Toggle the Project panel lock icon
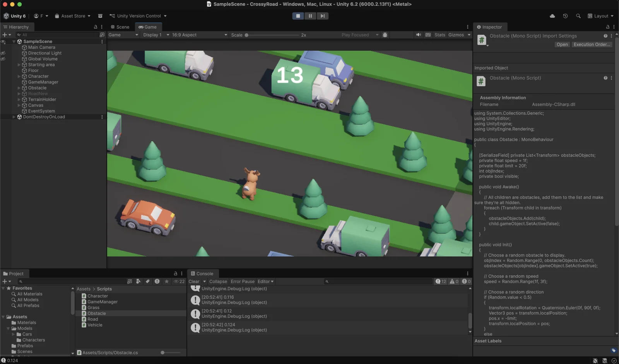Viewport: 619px width, 364px height. pos(175,273)
